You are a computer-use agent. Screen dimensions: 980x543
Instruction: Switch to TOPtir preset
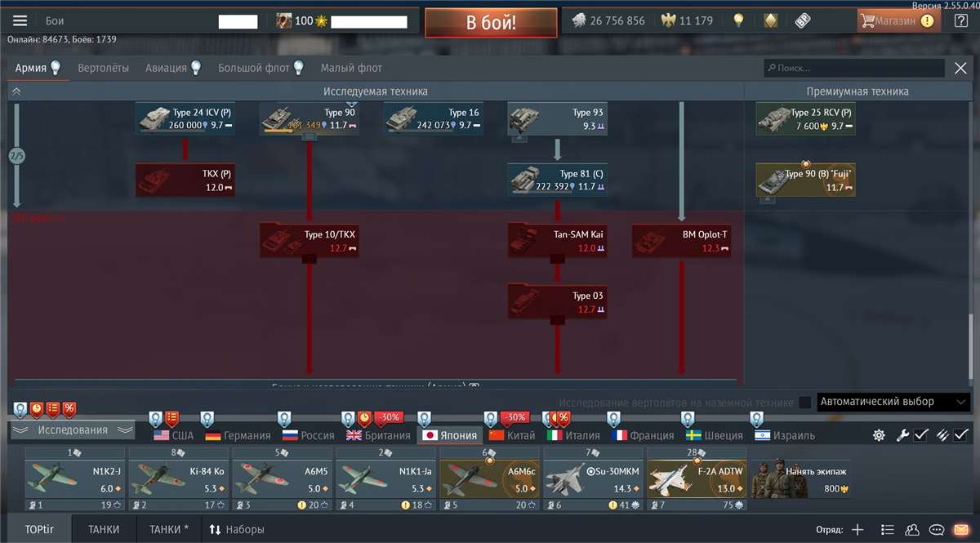(39, 529)
